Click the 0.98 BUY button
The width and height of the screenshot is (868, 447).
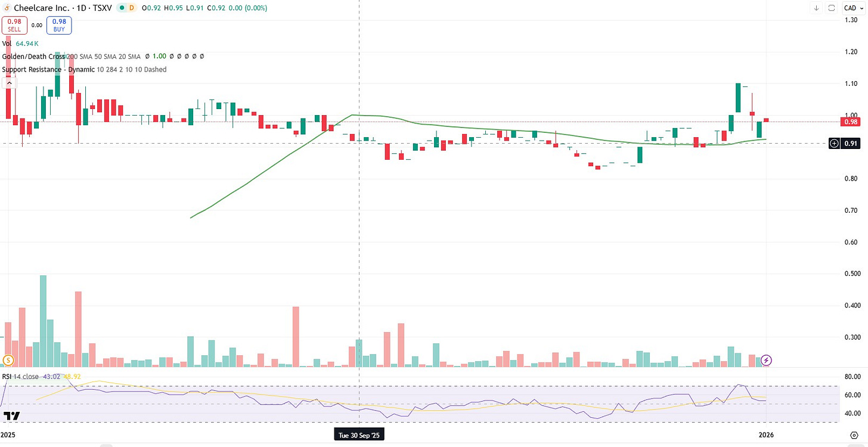pos(58,25)
